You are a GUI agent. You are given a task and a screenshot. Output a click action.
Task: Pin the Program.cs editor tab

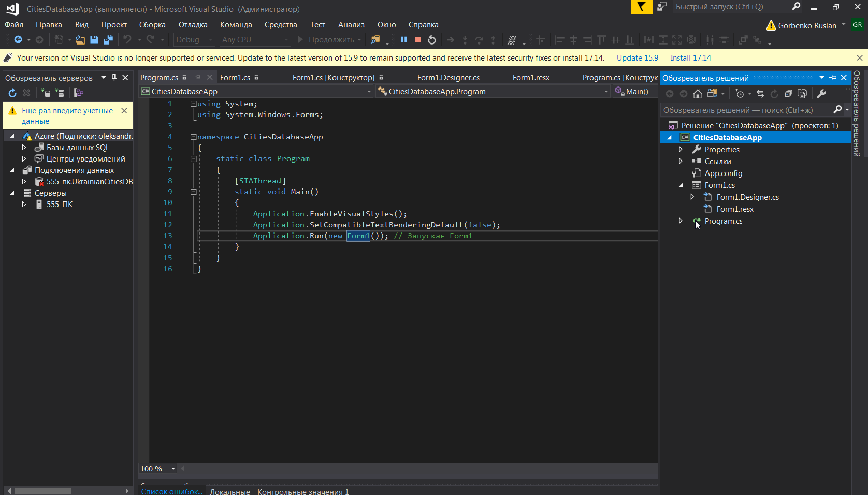click(197, 77)
